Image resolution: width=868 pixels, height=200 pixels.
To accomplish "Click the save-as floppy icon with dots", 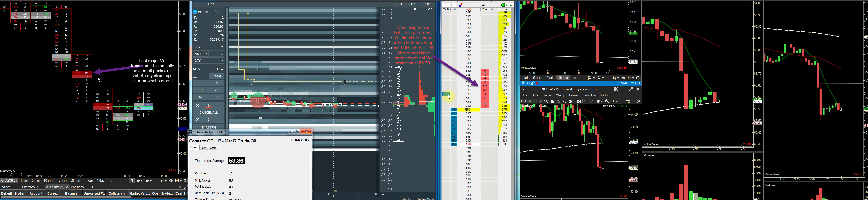I will (x=564, y=101).
